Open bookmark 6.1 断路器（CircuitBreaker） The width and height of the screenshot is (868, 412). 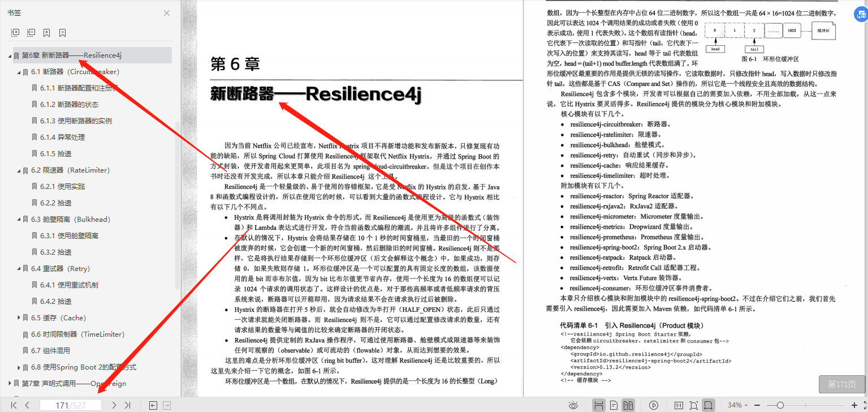75,72
